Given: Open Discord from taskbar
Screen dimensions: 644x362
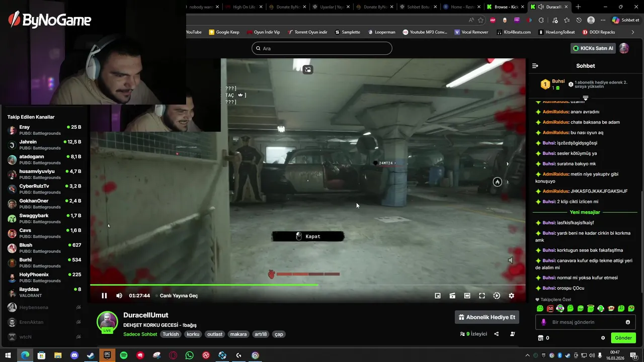Looking at the screenshot, I should tap(74, 355).
